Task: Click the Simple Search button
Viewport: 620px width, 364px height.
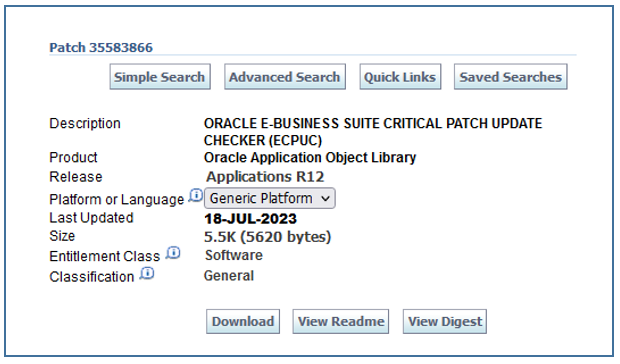Action: click(160, 77)
